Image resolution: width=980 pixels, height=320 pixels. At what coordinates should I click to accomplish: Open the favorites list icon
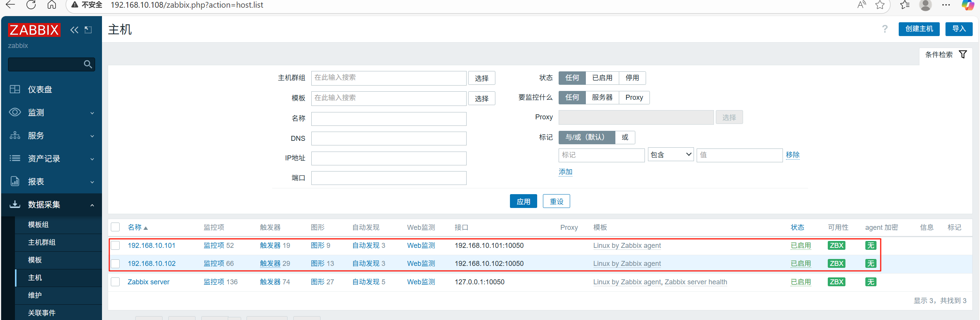(905, 5)
